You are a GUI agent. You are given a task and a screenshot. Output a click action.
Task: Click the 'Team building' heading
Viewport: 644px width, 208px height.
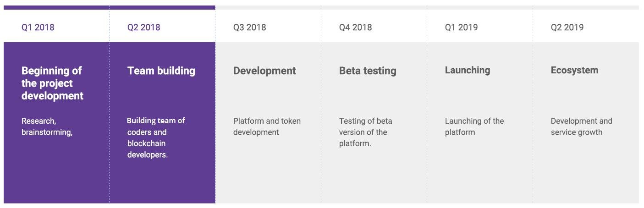click(x=161, y=71)
